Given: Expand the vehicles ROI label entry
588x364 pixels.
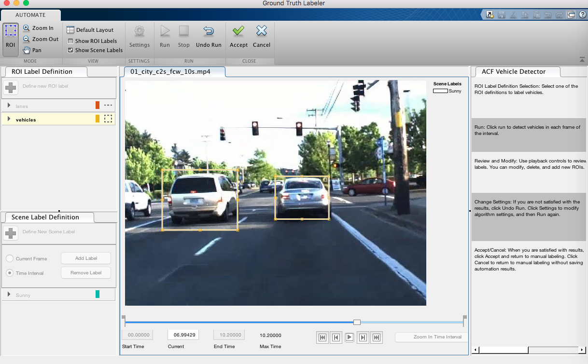Looking at the screenshot, I should tap(9, 120).
